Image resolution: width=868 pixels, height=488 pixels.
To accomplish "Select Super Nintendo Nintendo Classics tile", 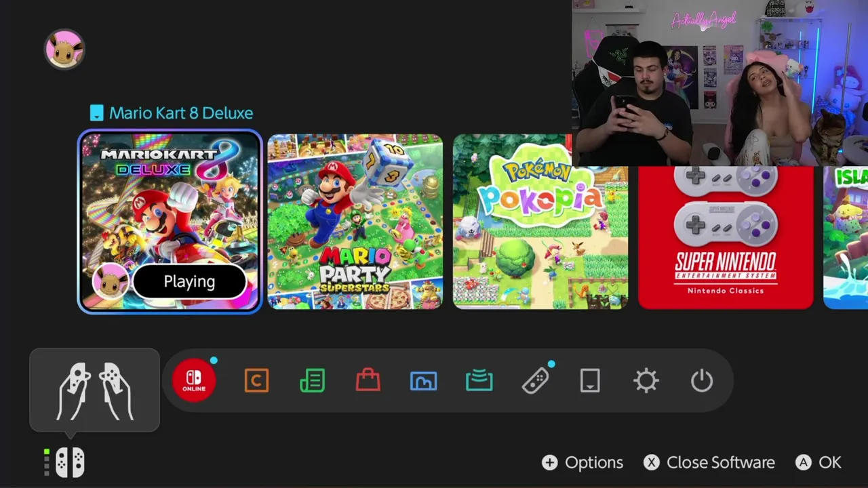I will [726, 237].
